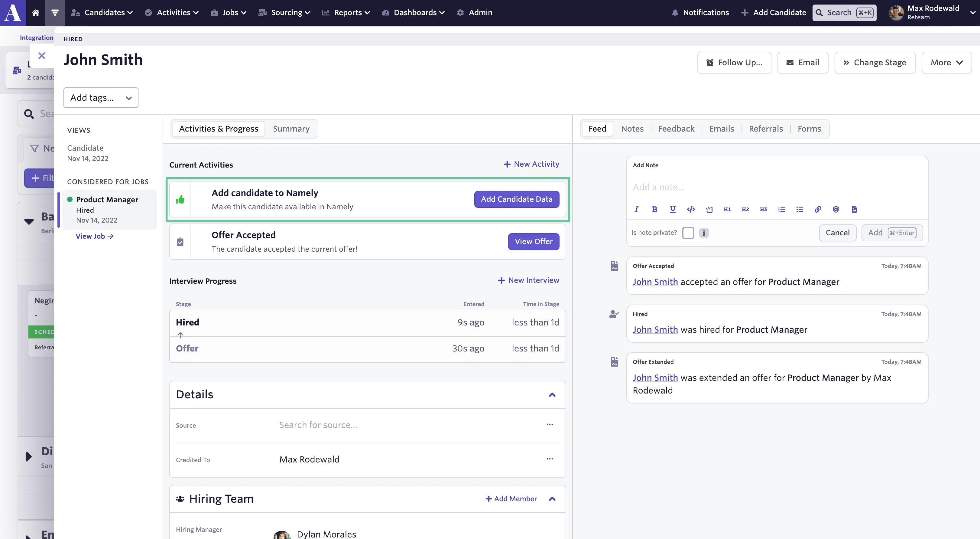The image size is (980, 539).
Task: Insert code block in note editor
Action: (691, 209)
